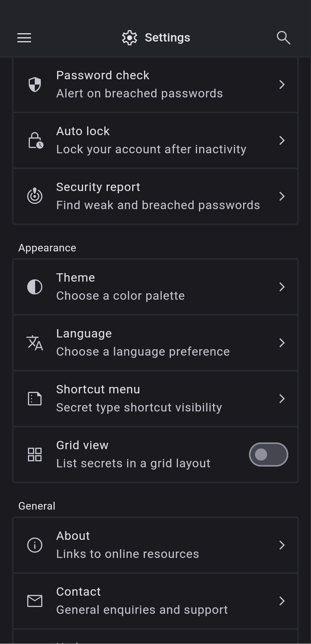Click the Theme half-circle contrast icon
Viewport: 311px width, 644px height.
click(x=35, y=287)
